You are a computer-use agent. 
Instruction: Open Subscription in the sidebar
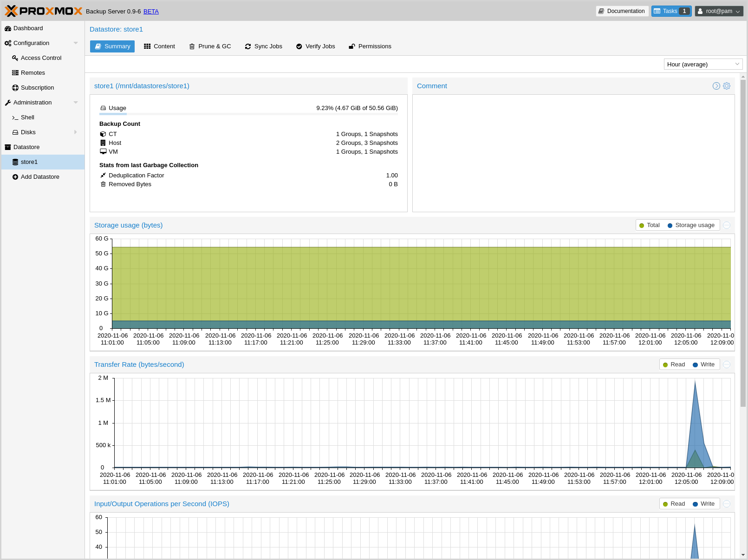(37, 88)
